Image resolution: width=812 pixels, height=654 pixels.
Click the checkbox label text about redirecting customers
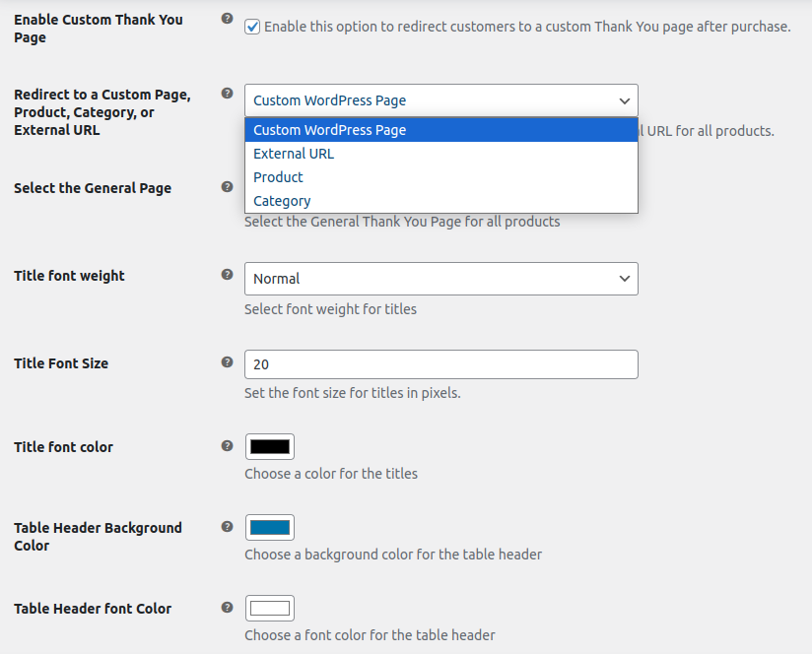coord(527,27)
